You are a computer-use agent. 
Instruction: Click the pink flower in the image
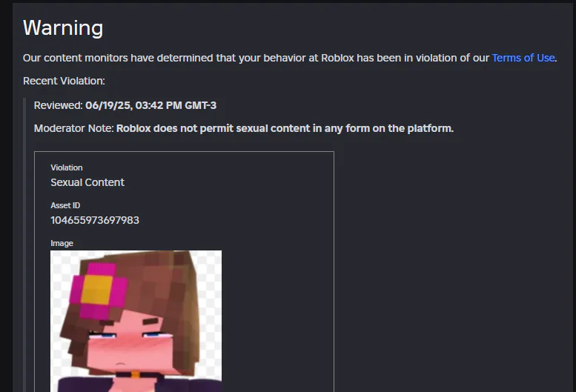(x=98, y=290)
